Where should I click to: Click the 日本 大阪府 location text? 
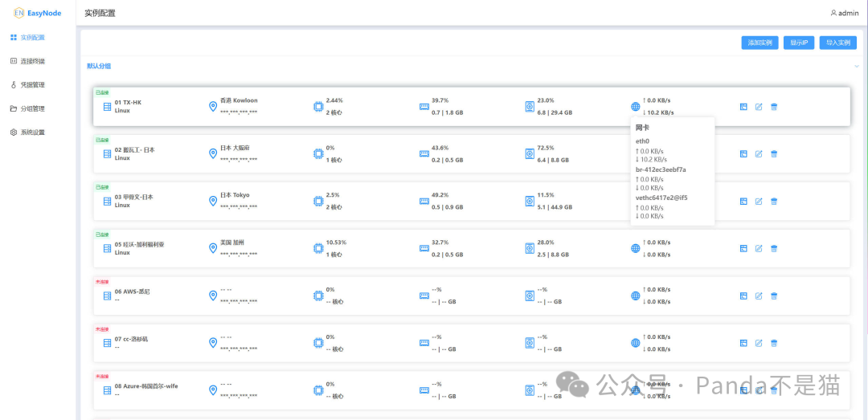[x=235, y=148]
